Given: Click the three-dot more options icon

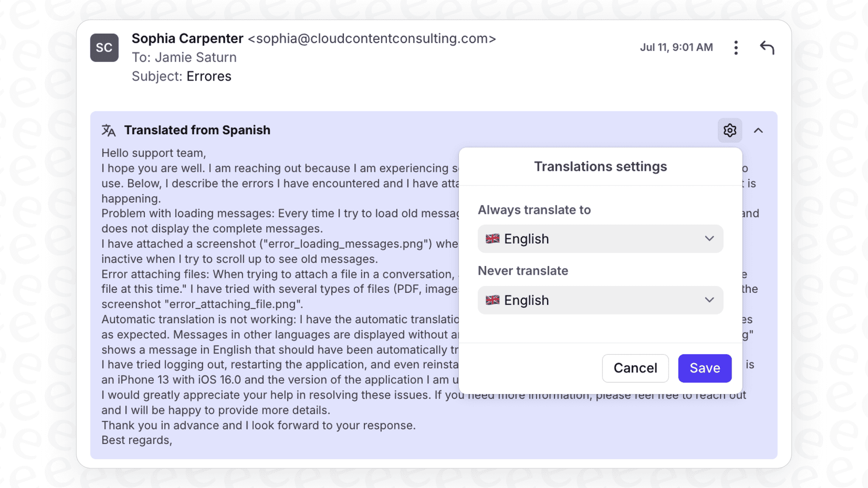Looking at the screenshot, I should pyautogui.click(x=736, y=47).
